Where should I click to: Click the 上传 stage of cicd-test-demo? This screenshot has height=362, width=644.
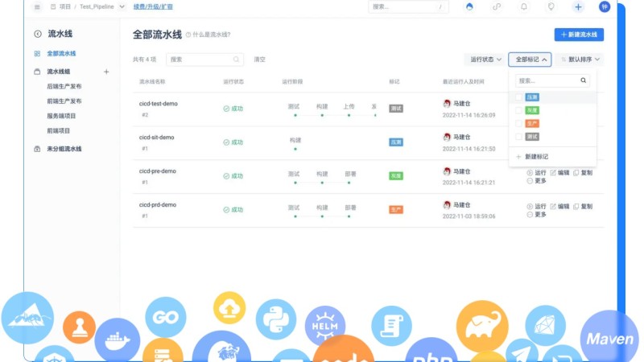pos(349,107)
